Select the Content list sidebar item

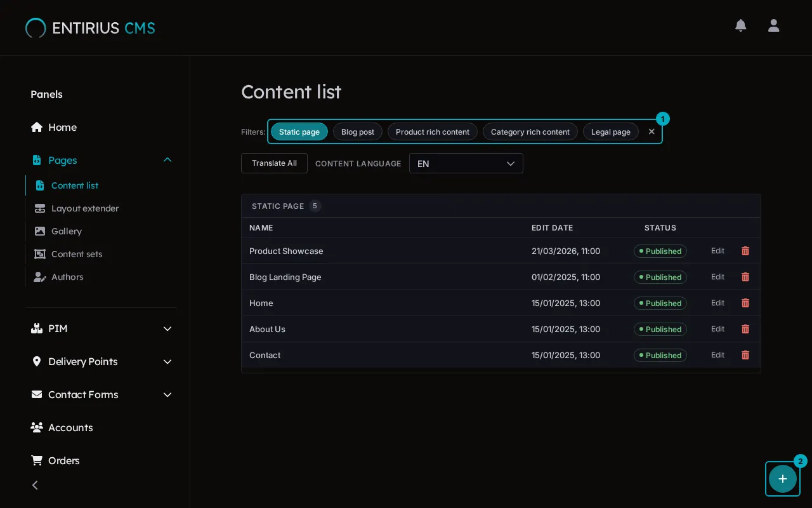click(x=101, y=185)
